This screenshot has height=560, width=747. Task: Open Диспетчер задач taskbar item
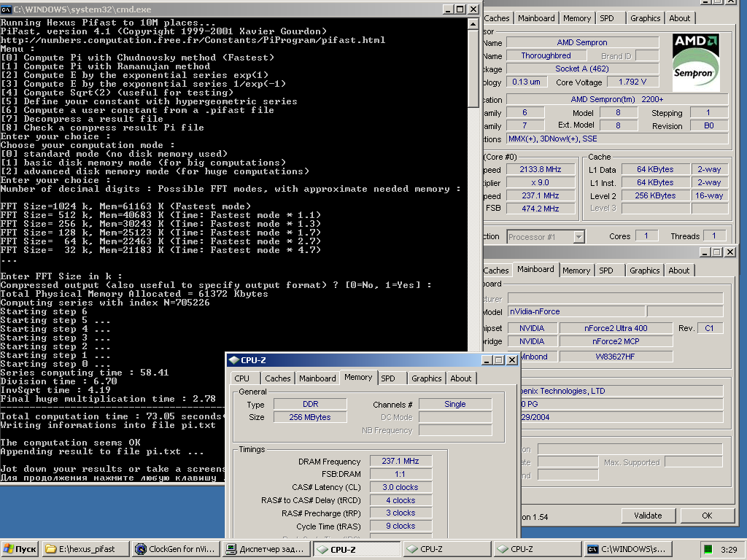coord(267,549)
